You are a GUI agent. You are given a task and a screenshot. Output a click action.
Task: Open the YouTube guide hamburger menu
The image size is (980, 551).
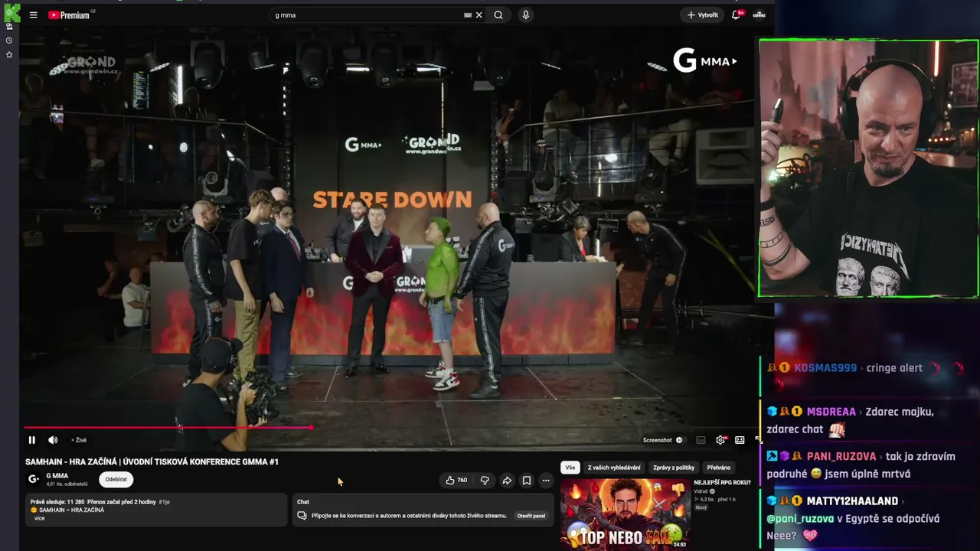coord(33,15)
